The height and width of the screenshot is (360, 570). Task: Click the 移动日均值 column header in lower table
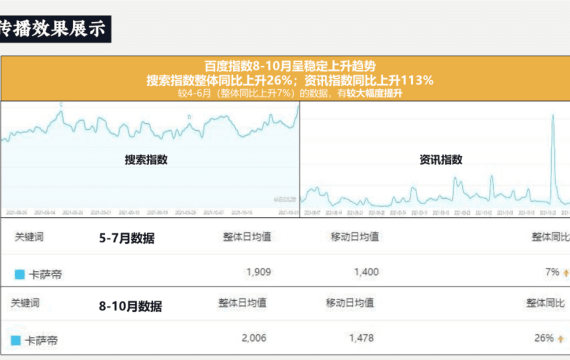[x=350, y=303]
